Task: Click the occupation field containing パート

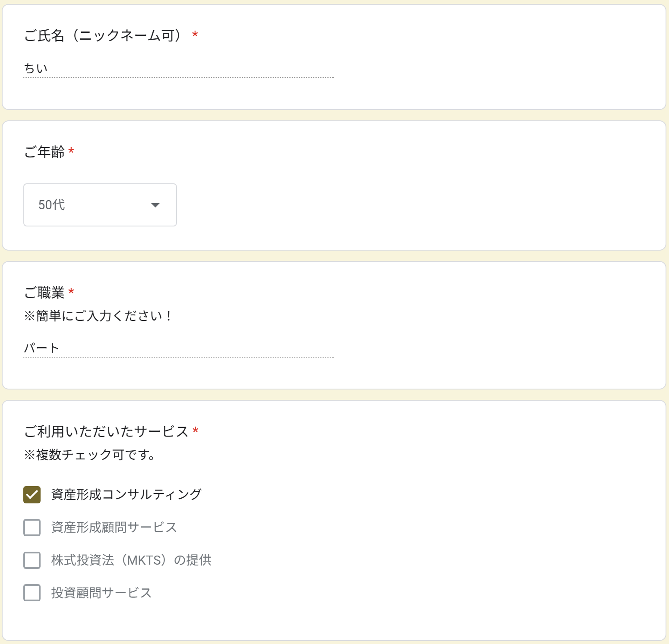Action: tap(178, 348)
